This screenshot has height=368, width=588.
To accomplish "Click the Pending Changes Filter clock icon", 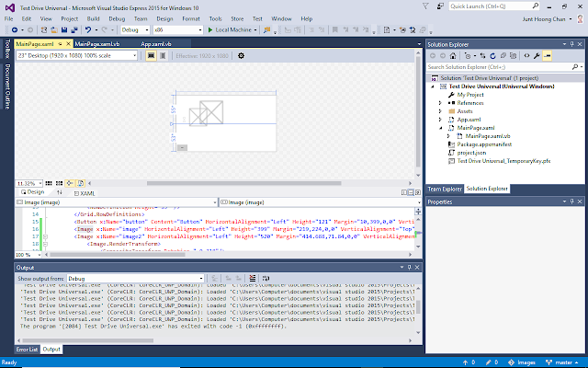I will 468,56.
